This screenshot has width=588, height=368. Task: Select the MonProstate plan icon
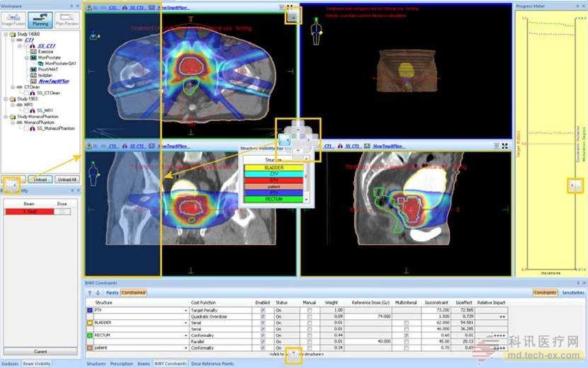pos(33,58)
